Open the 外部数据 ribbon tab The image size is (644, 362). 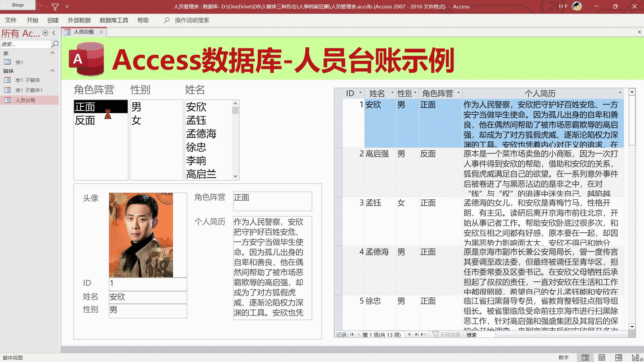(x=79, y=20)
